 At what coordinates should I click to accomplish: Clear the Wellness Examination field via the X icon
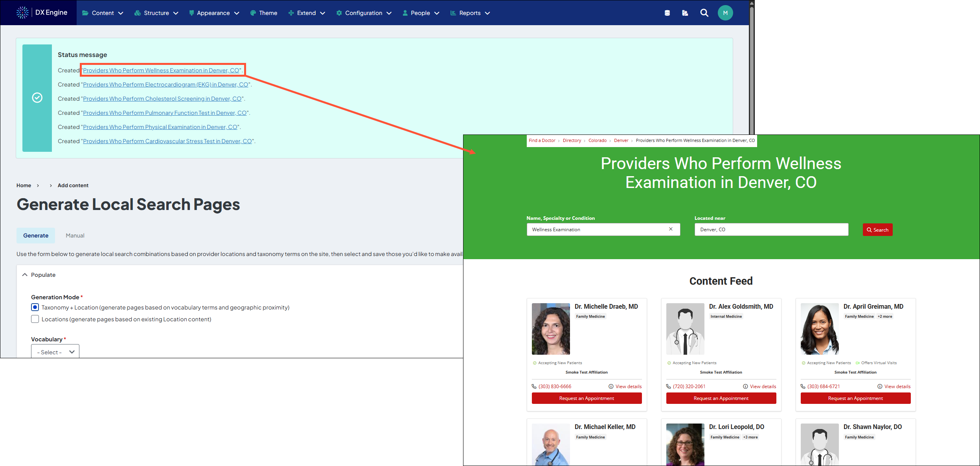[x=671, y=229]
